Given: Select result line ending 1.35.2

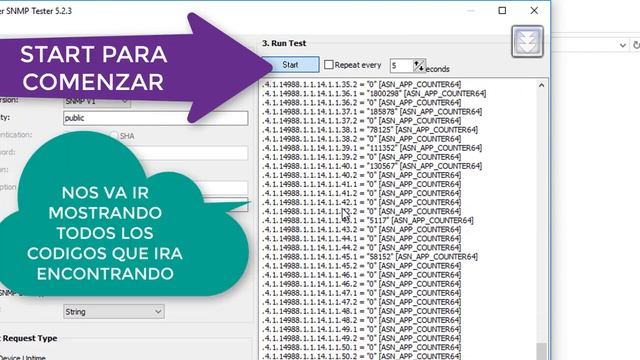Looking at the screenshot, I should pyautogui.click(x=362, y=84).
